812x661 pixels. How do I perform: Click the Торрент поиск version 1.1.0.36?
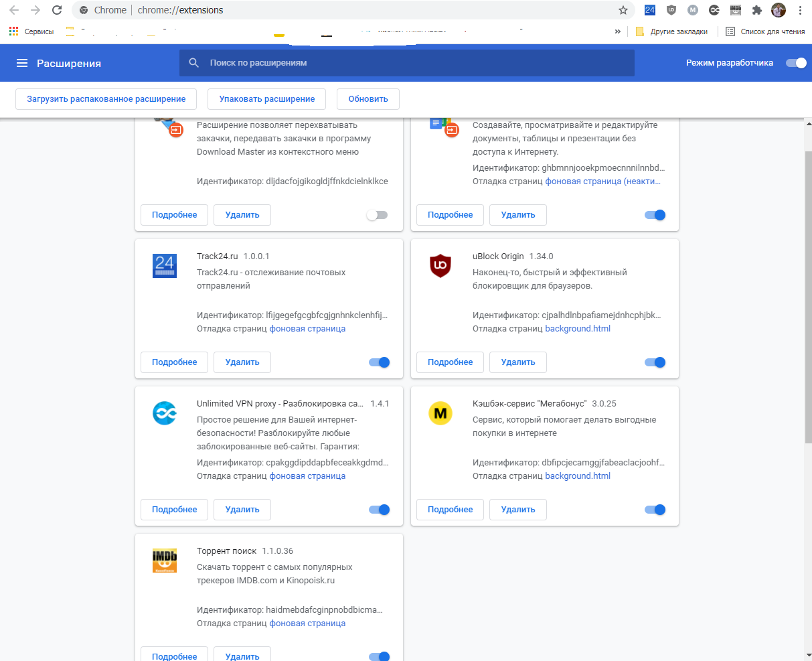(x=278, y=551)
